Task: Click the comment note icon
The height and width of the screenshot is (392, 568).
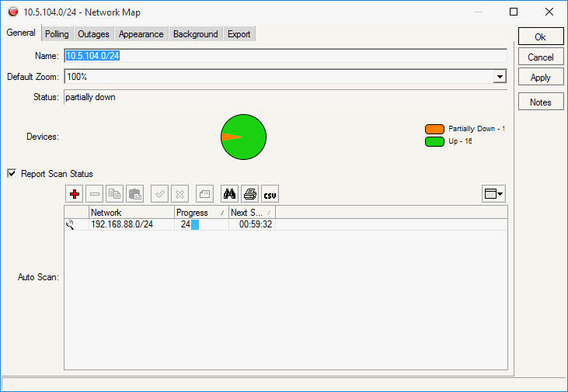Action: point(204,193)
